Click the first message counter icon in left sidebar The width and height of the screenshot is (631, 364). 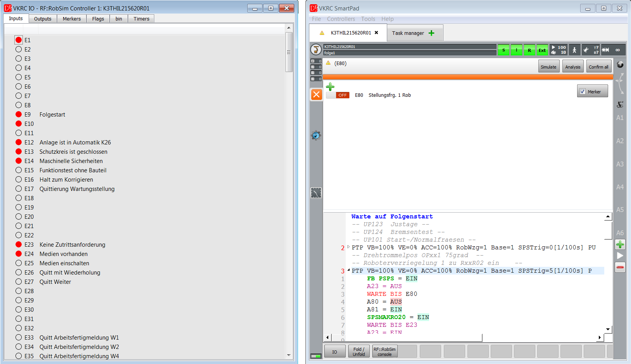(316, 61)
